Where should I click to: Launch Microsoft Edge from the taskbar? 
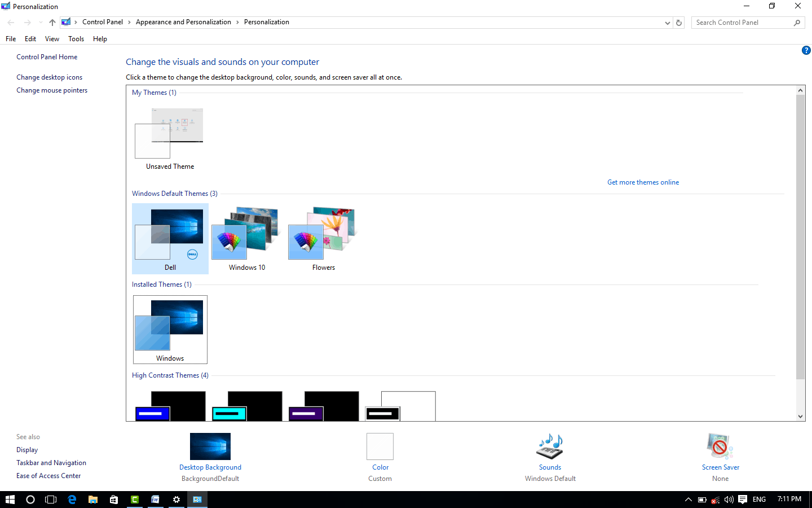pyautogui.click(x=72, y=500)
